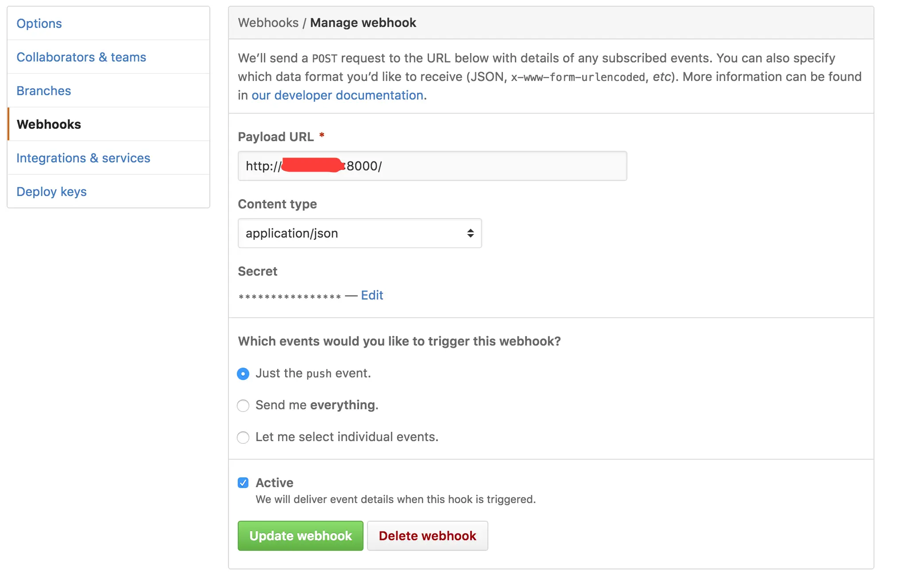Click inside the Payload URL field

pyautogui.click(x=432, y=166)
